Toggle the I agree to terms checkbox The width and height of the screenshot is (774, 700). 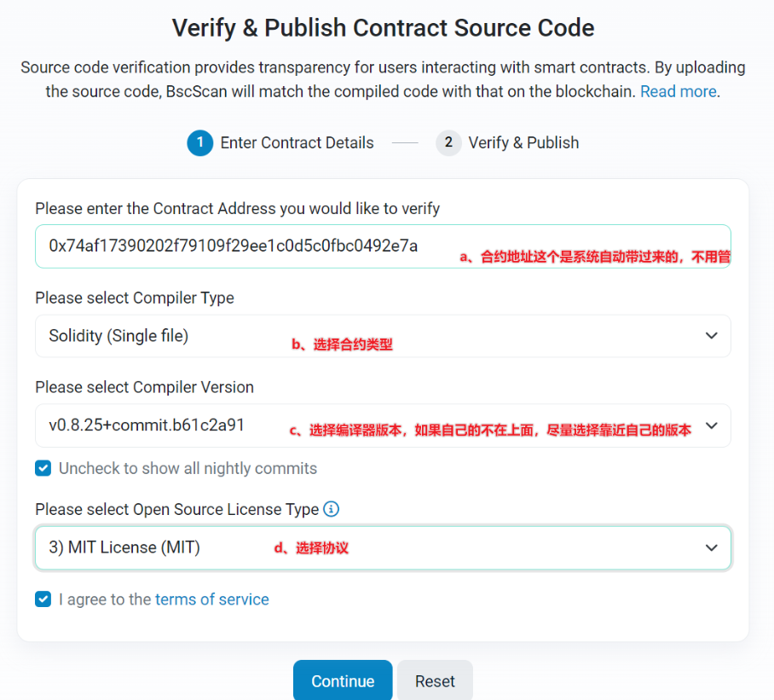point(43,599)
